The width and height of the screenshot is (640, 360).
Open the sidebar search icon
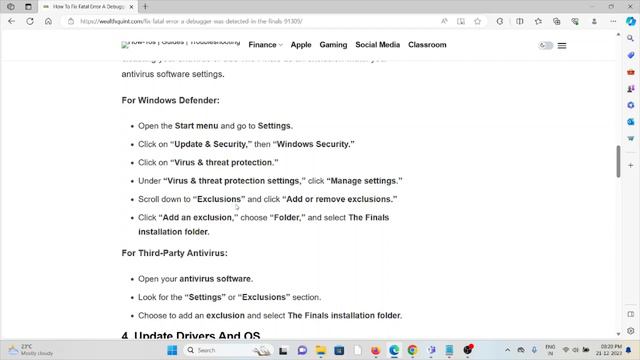[631, 38]
